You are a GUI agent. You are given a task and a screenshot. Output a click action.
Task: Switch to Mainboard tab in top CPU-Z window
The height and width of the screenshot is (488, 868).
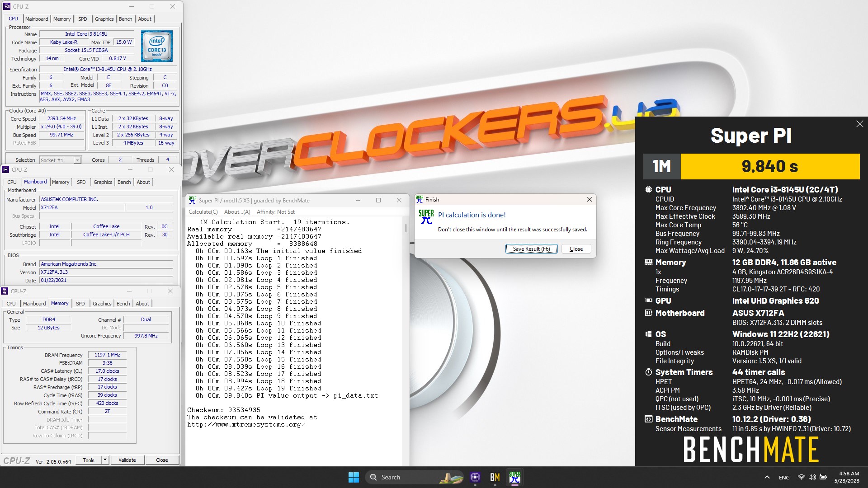click(37, 19)
